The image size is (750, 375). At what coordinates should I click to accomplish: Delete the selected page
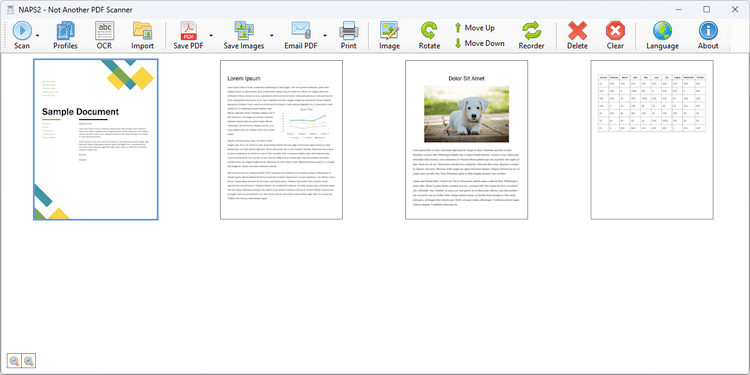click(x=577, y=36)
